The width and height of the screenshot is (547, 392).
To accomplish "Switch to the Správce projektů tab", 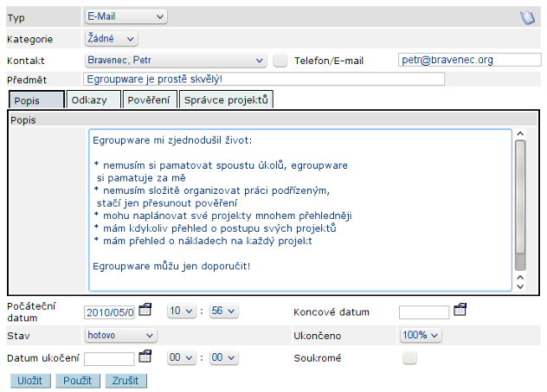I will click(226, 100).
